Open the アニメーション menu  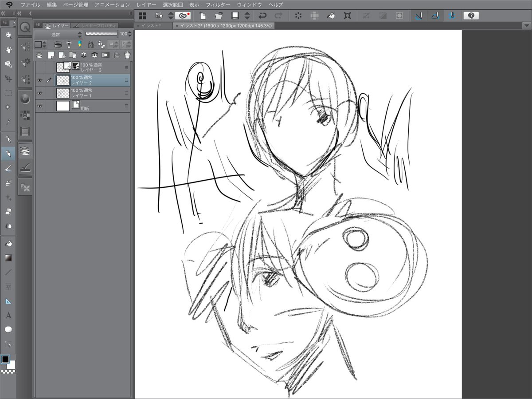tap(112, 4)
